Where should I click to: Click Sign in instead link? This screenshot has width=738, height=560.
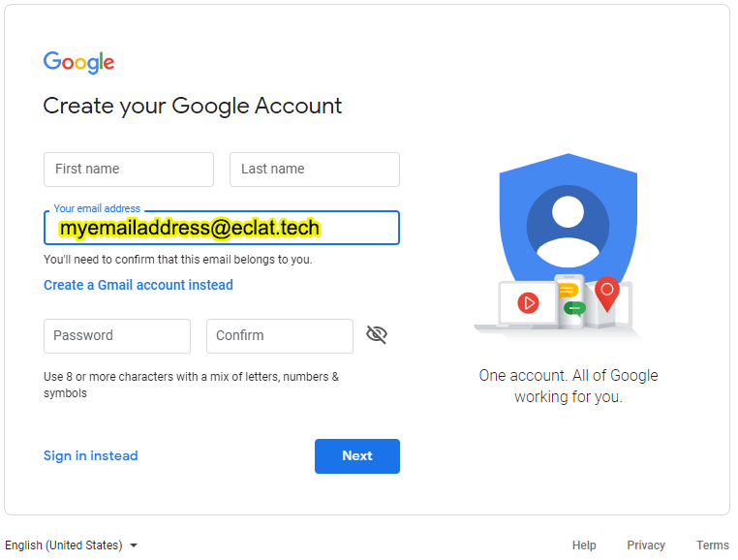pyautogui.click(x=91, y=456)
